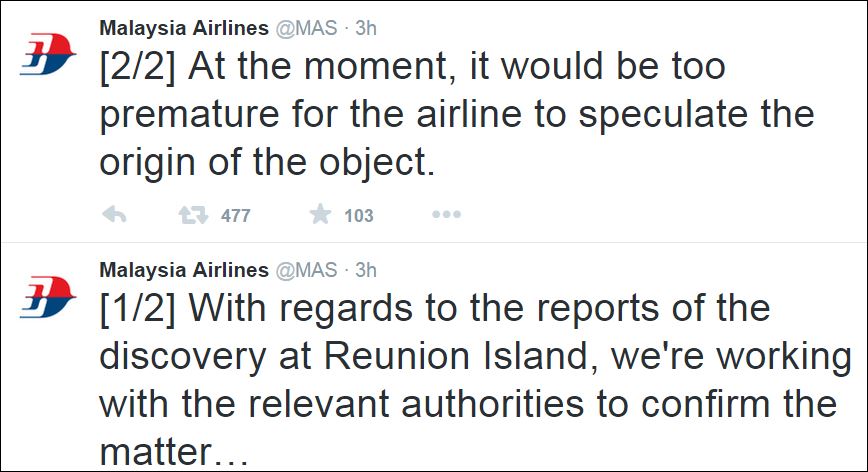The height and width of the screenshot is (472, 868).
Task: Click the @MAS handle on the top tweet
Action: pyautogui.click(x=306, y=29)
